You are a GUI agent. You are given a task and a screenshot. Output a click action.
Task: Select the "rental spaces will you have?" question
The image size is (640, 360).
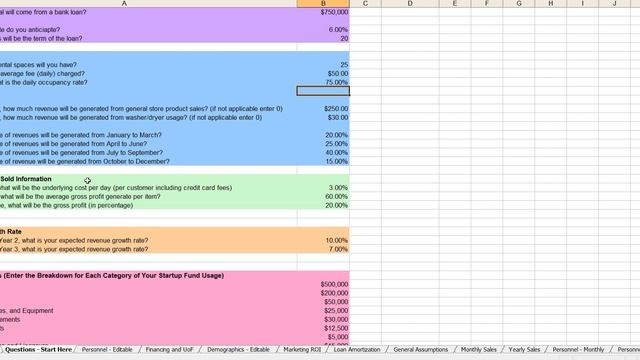[38, 65]
